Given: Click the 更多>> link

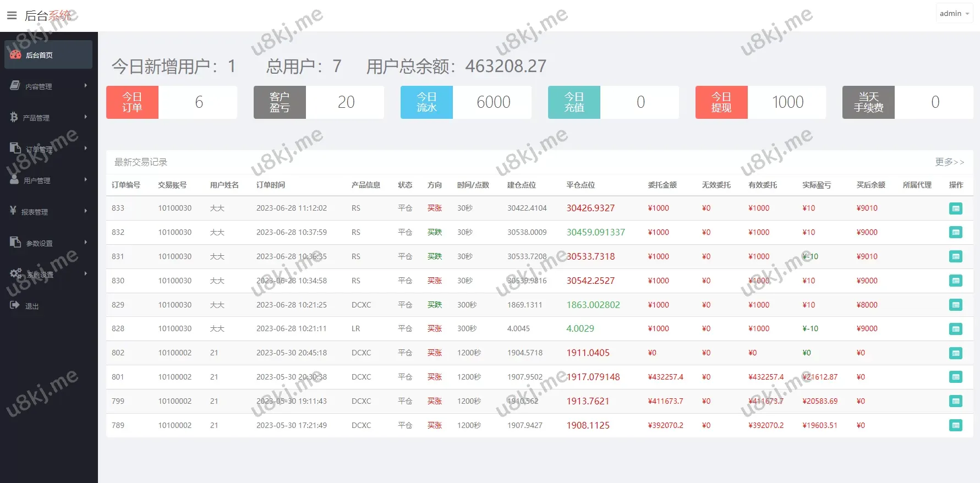Looking at the screenshot, I should 949,162.
